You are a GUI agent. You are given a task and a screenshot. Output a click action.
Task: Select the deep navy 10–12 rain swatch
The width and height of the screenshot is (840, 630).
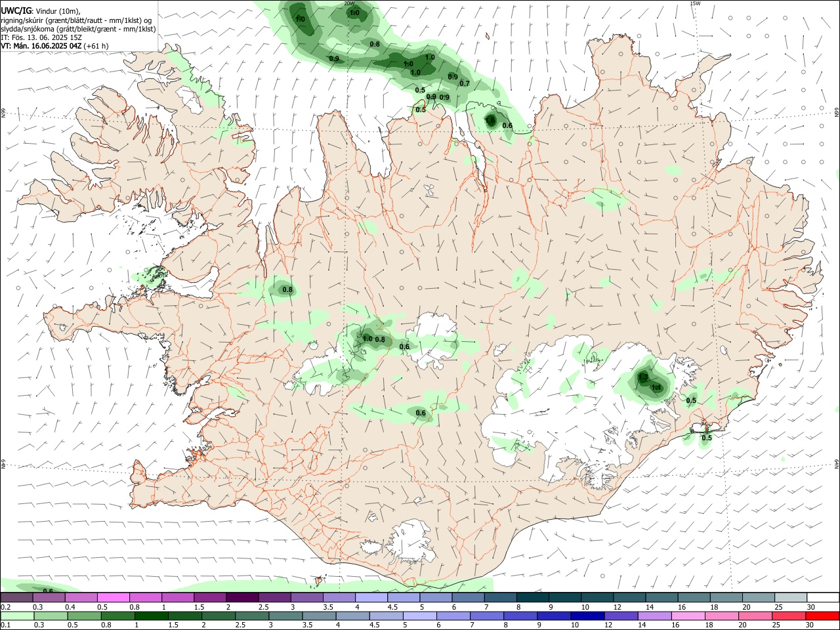tap(587, 616)
